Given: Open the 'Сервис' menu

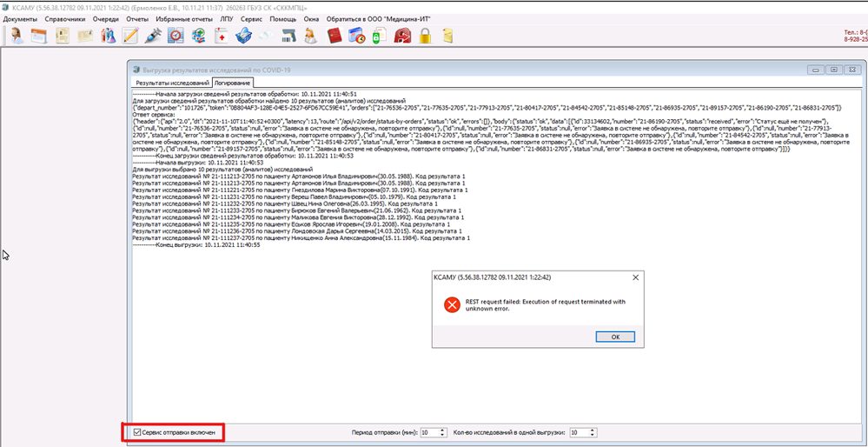Looking at the screenshot, I should pyautogui.click(x=251, y=18).
